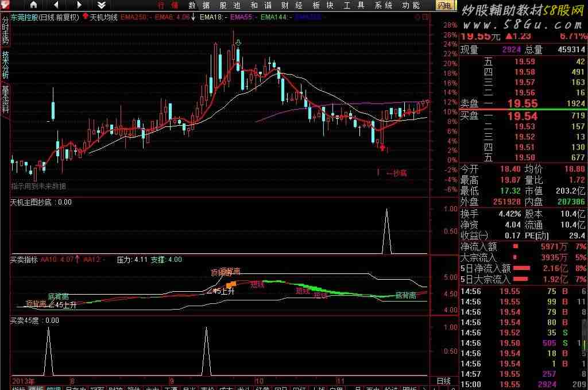Switch to 基本资料 side tab

click(5, 99)
